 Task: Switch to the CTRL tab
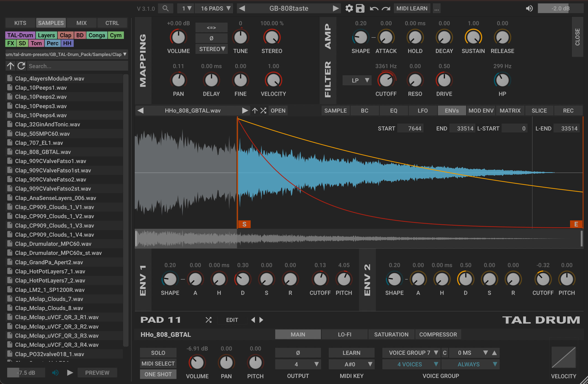[x=112, y=23]
